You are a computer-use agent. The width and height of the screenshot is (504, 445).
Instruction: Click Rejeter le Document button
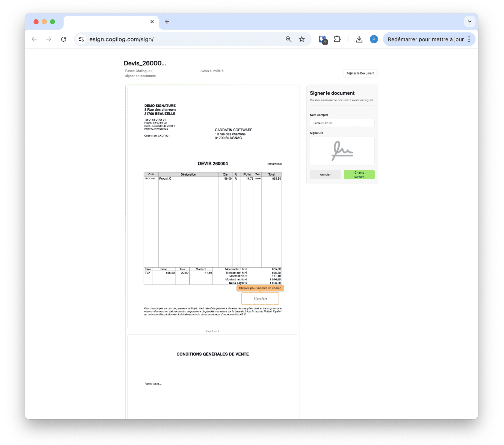point(360,73)
